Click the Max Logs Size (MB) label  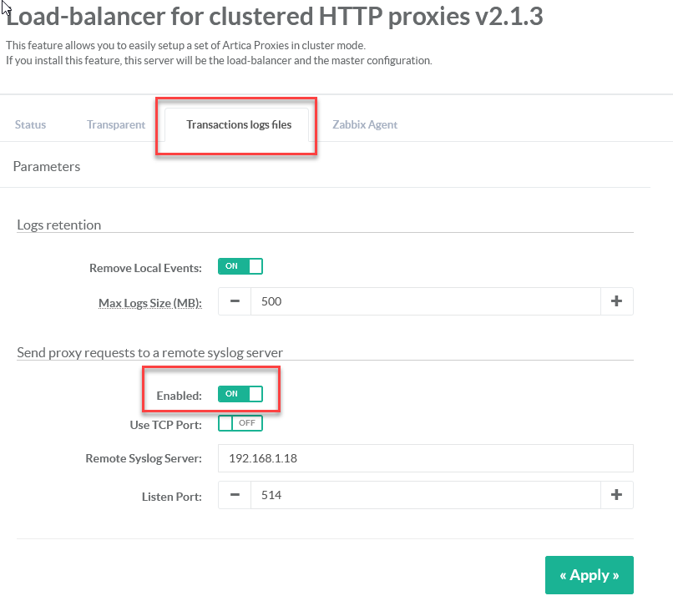(150, 303)
